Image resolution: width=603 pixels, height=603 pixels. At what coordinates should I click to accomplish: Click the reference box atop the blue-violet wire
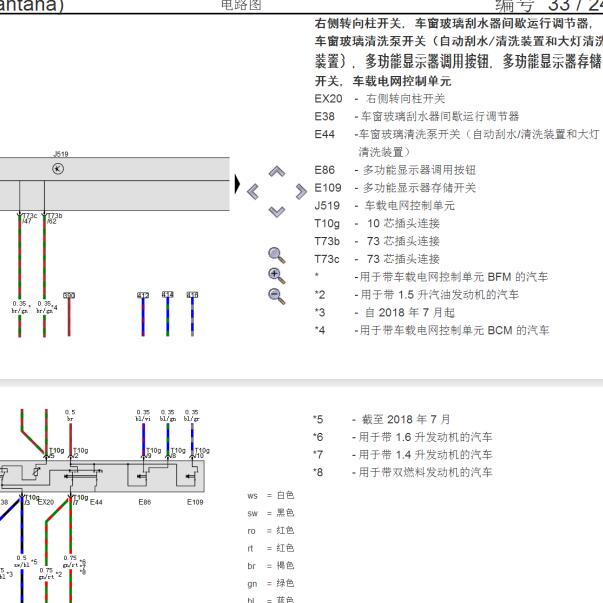point(143,295)
